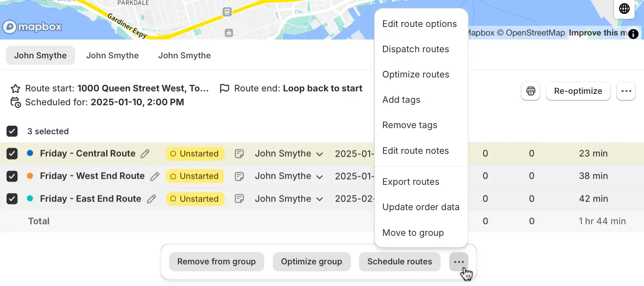
Task: Open Improve this map link
Action: tap(598, 33)
